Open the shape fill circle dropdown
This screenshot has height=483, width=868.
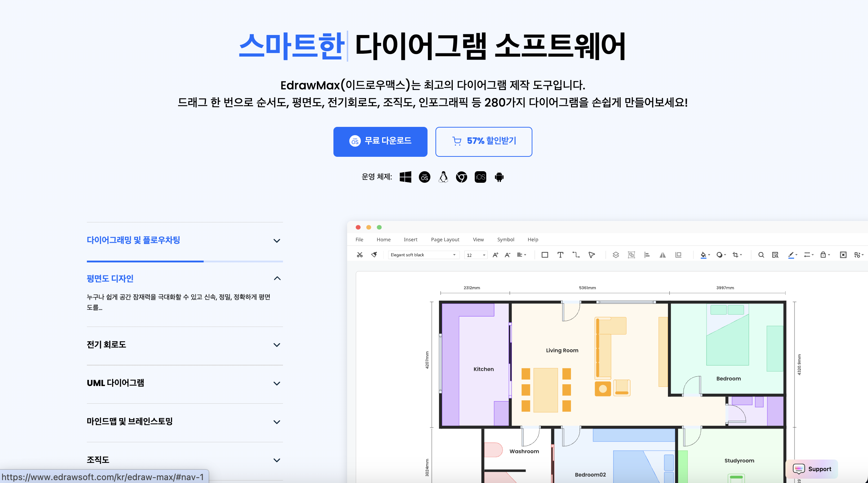(721, 255)
